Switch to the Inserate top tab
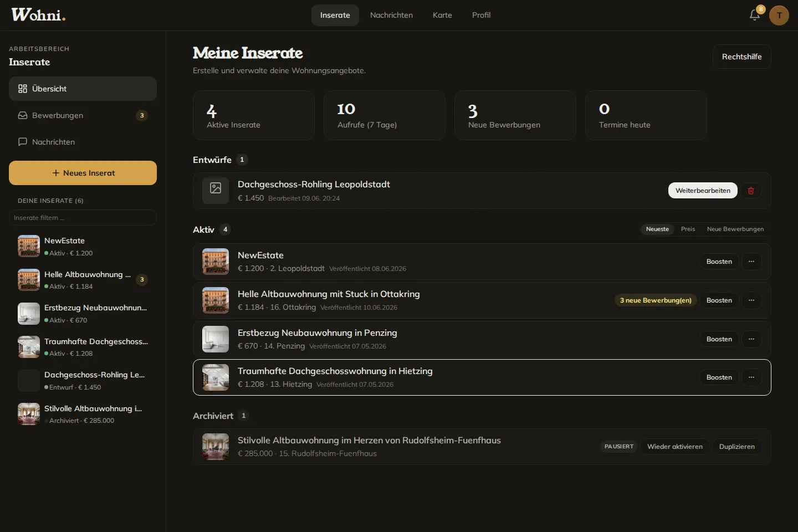The width and height of the screenshot is (798, 532). coord(335,15)
